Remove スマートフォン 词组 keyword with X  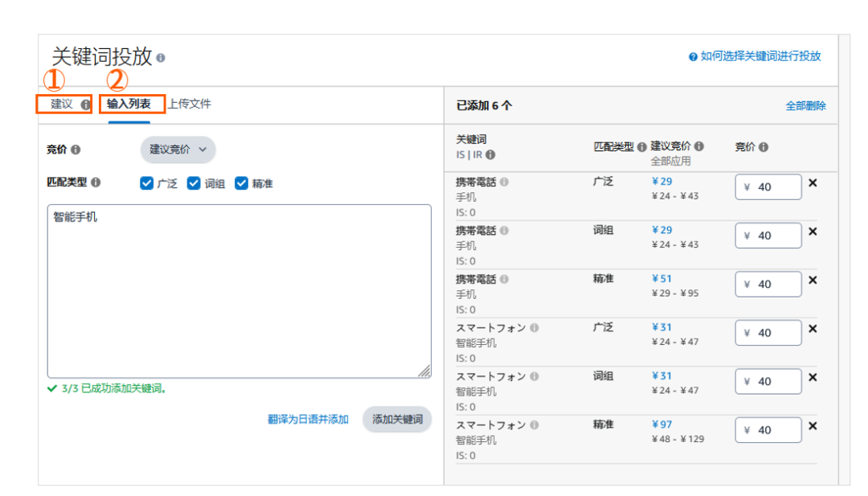click(813, 378)
